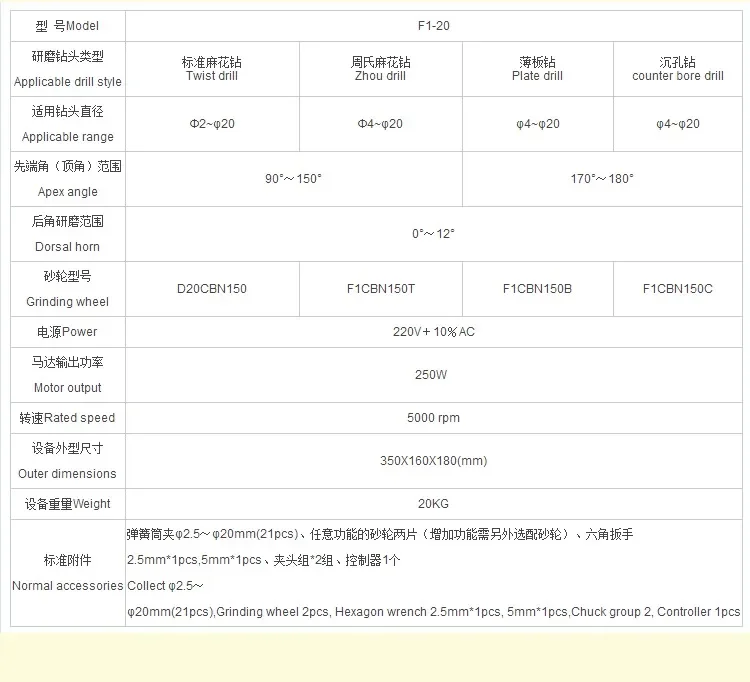Click the '170°~180°' apex angle value
Image resolution: width=750 pixels, height=682 pixels.
coord(602,179)
